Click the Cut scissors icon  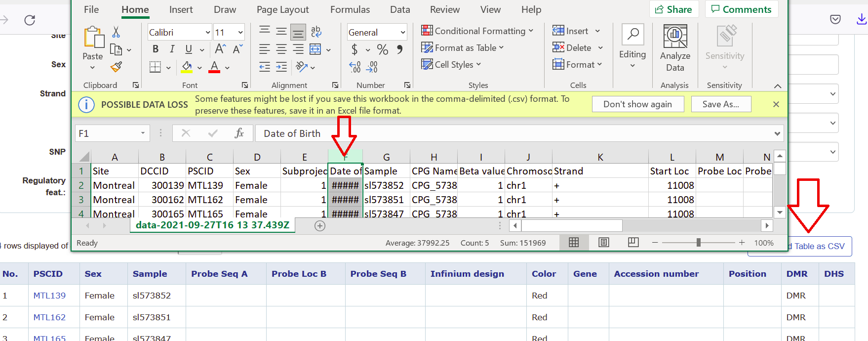116,32
